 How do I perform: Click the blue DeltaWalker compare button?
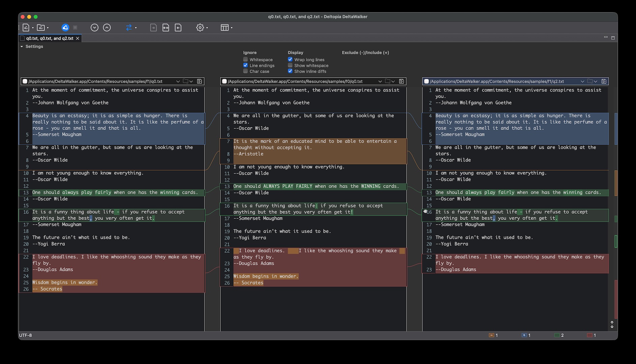[x=65, y=28]
